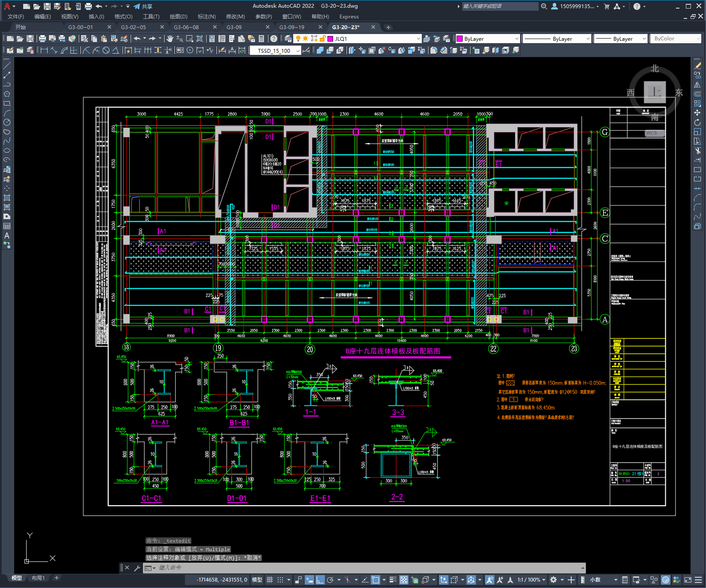Switch to the G3-06~08 drawing tab
This screenshot has height=588, width=706.
[186, 27]
